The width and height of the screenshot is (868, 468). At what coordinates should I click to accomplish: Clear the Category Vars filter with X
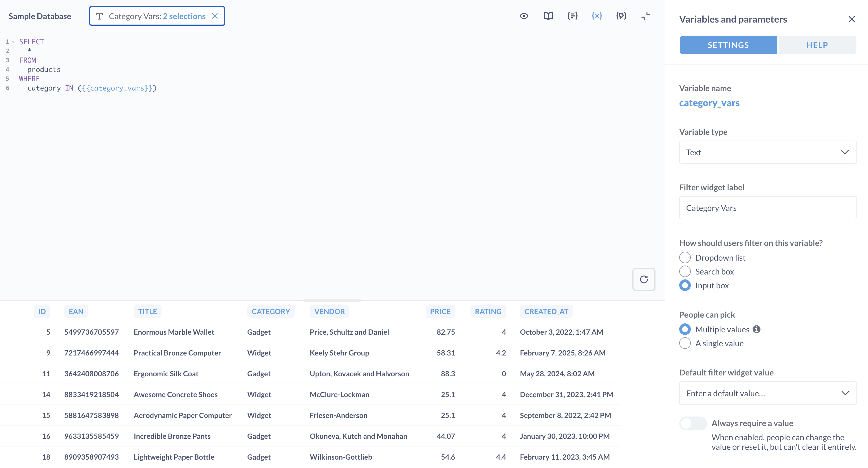215,16
